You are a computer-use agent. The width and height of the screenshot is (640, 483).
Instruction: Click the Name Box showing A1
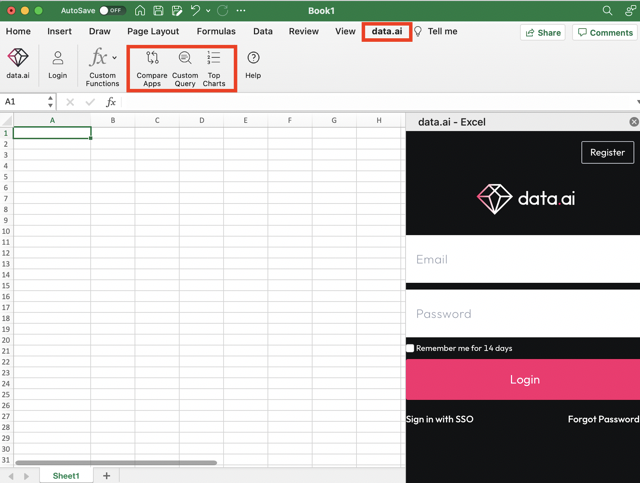tap(24, 102)
